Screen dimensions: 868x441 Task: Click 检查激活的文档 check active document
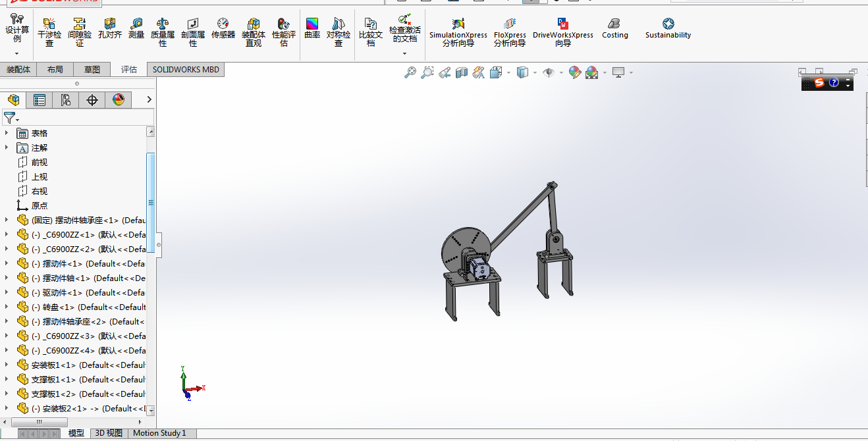point(404,28)
